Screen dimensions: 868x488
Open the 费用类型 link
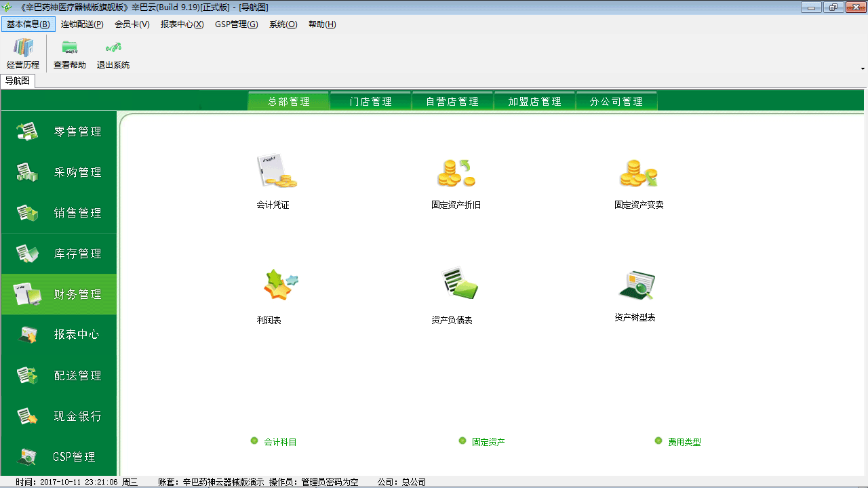click(685, 442)
